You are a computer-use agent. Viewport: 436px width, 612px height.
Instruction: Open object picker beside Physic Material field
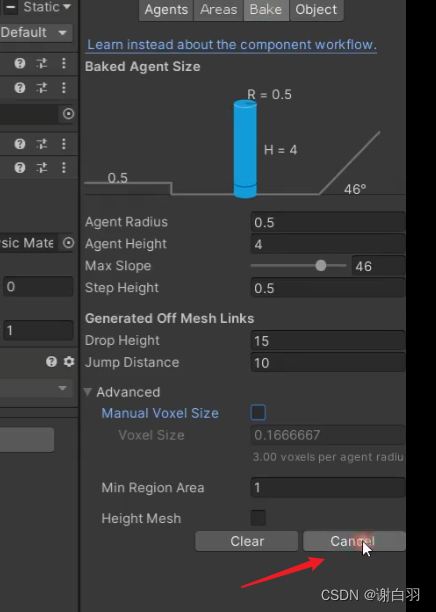coord(68,243)
